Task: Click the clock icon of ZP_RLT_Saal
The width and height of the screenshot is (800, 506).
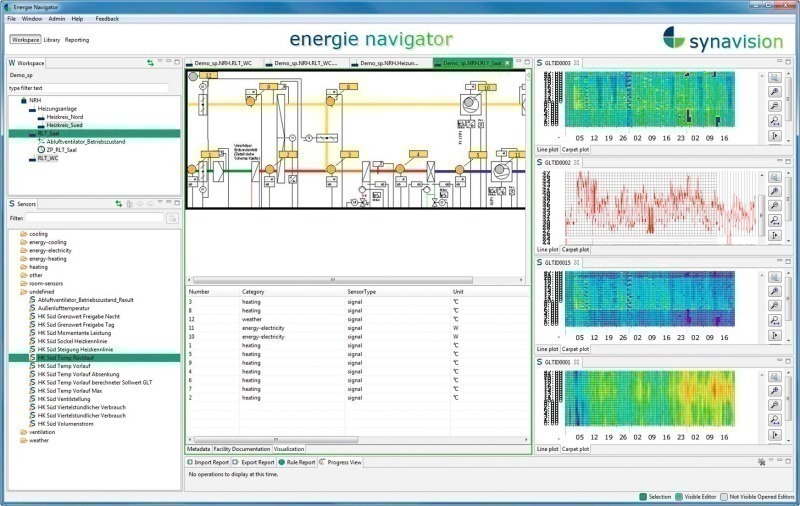Action: tap(41, 149)
